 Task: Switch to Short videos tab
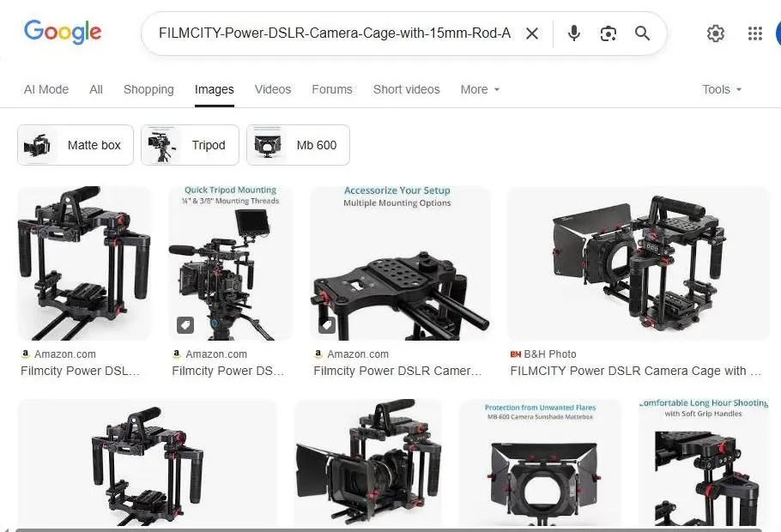(x=407, y=89)
